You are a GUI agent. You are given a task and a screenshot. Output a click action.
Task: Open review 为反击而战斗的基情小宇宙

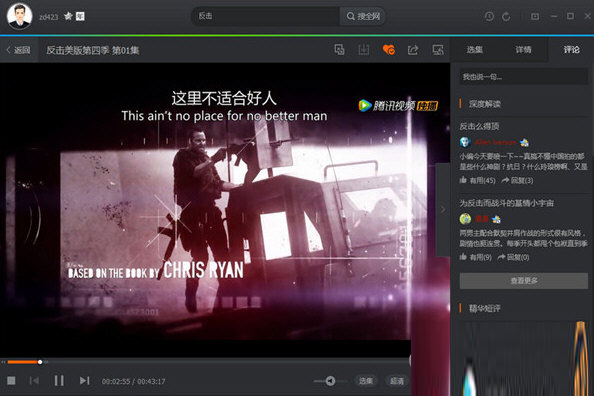506,203
